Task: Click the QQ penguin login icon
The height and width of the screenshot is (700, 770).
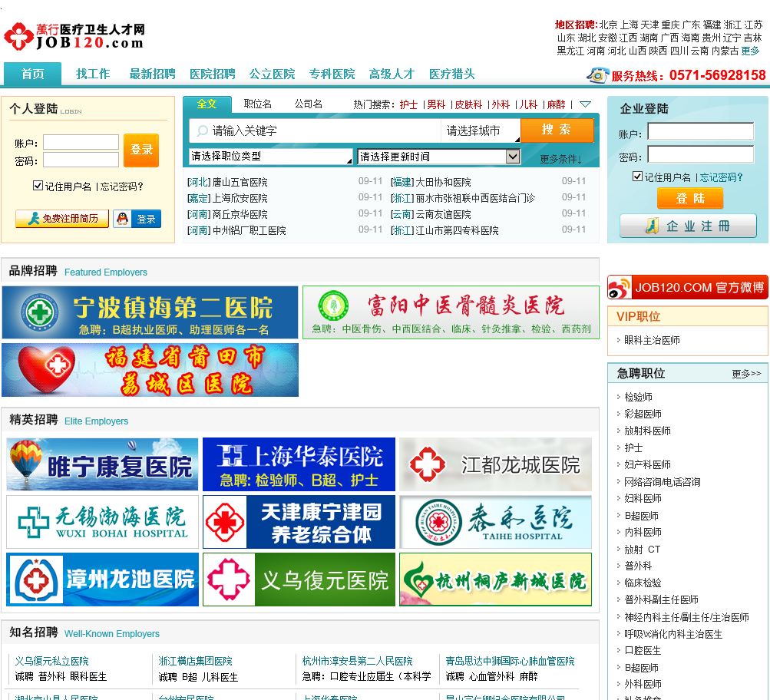Action: click(122, 219)
